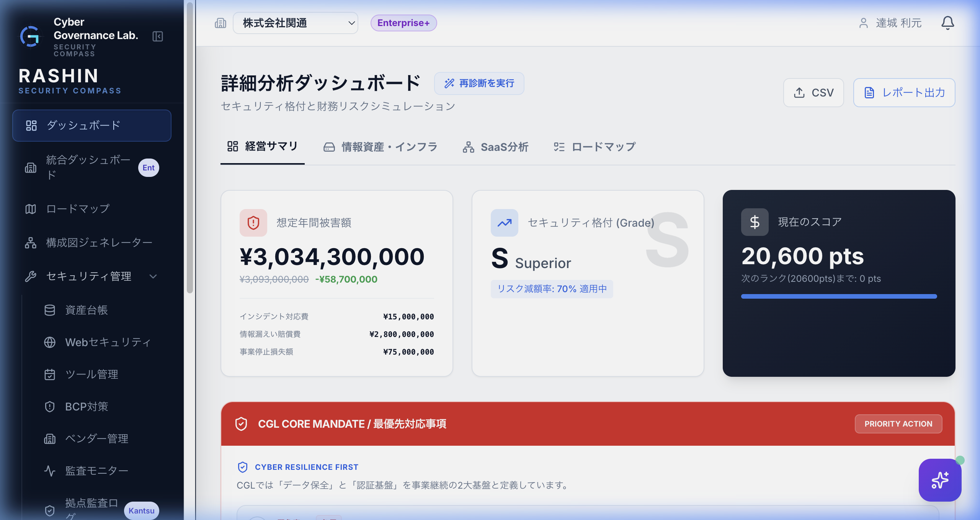This screenshot has height=520, width=980.
Task: Click the Cyber Governance Lab logo
Action: click(31, 37)
